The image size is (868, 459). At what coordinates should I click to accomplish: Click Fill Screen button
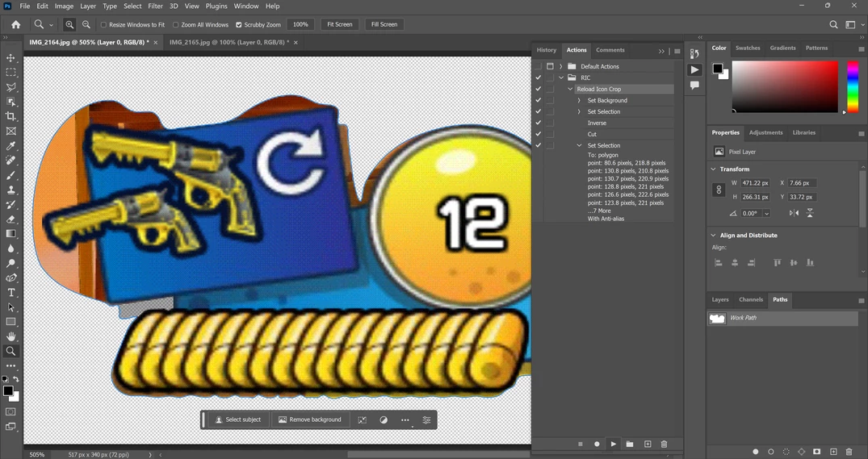(x=384, y=24)
